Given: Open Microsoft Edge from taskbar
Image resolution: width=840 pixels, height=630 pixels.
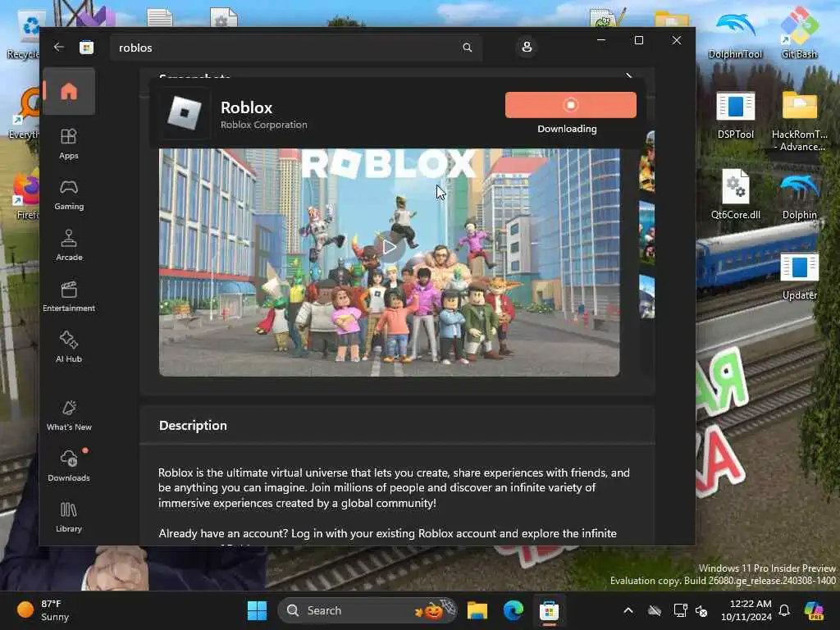Looking at the screenshot, I should (x=514, y=610).
